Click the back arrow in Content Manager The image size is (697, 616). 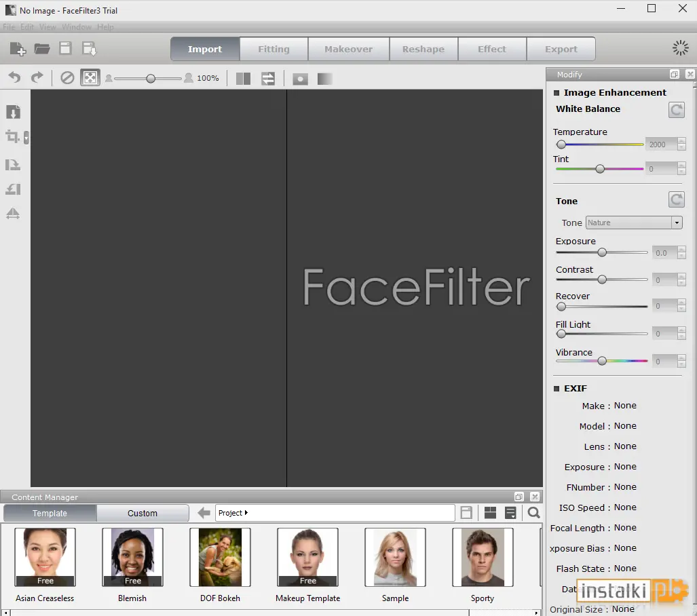[x=204, y=513]
